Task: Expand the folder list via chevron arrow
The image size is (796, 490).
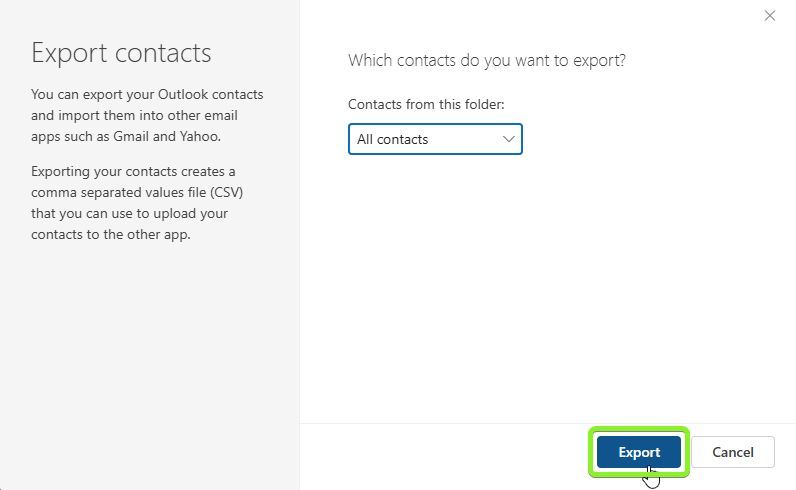Action: pos(508,139)
